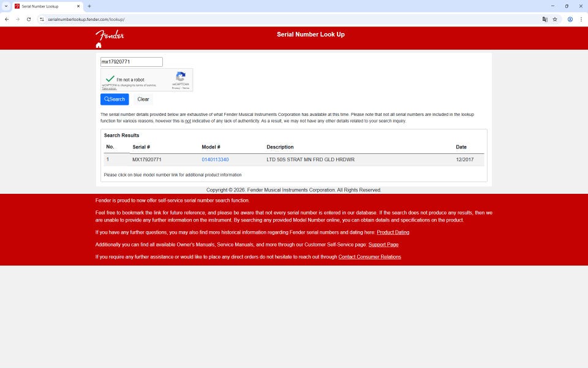Open the Chrome three-dot menu
This screenshot has height=368, width=588.
point(581,19)
